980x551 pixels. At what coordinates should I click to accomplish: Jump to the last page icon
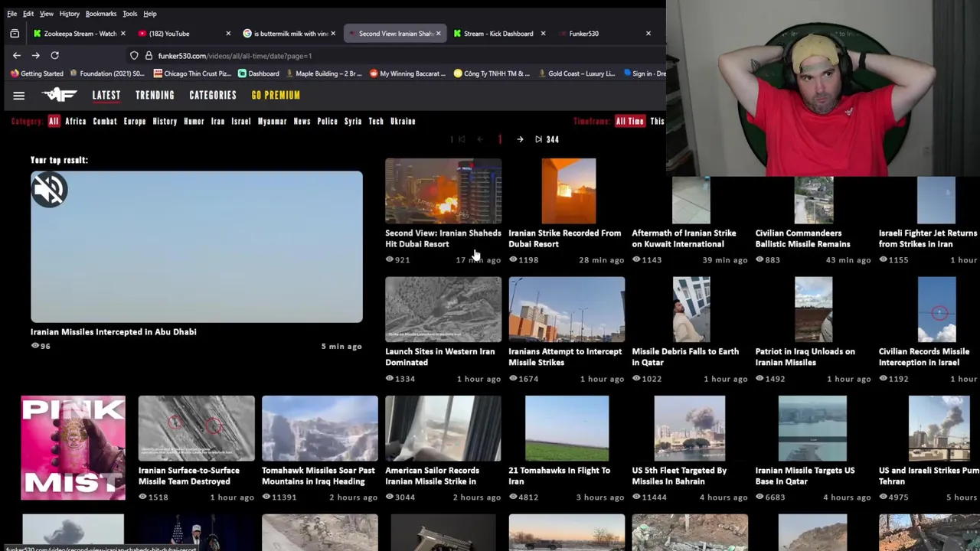(x=538, y=139)
